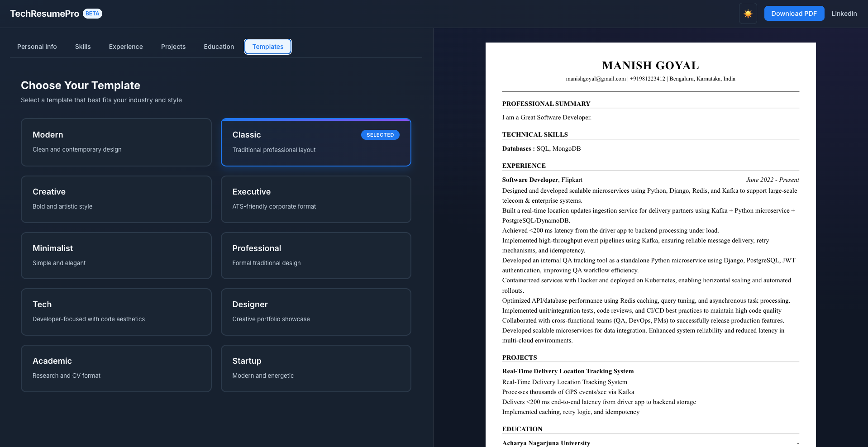Choose the Designer template card

pos(316,312)
